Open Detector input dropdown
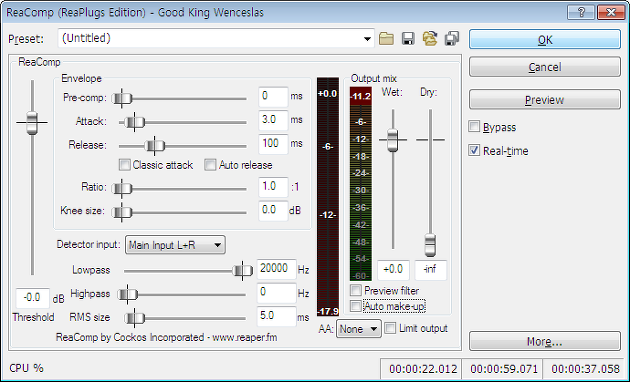Viewport: 630px width, 382px height. click(175, 245)
